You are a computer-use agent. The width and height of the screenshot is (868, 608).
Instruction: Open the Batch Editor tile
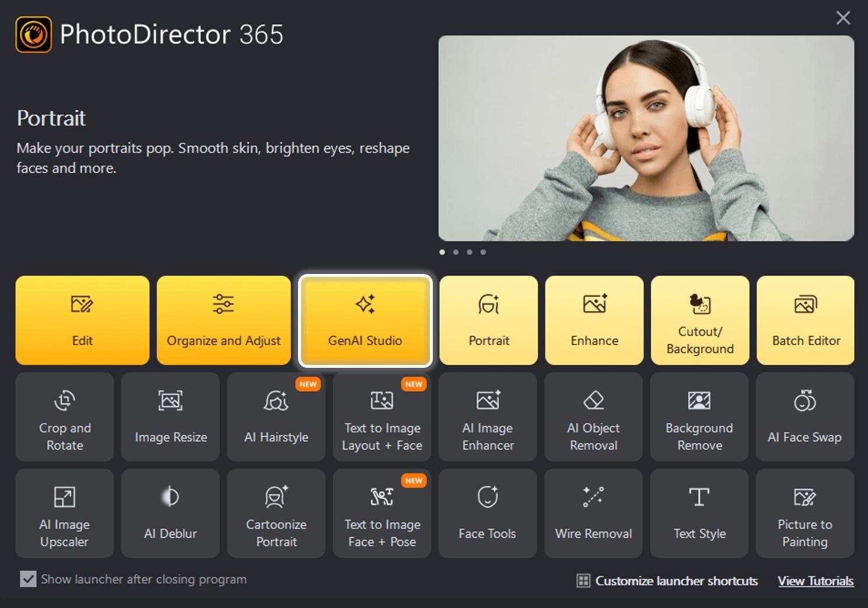[806, 320]
